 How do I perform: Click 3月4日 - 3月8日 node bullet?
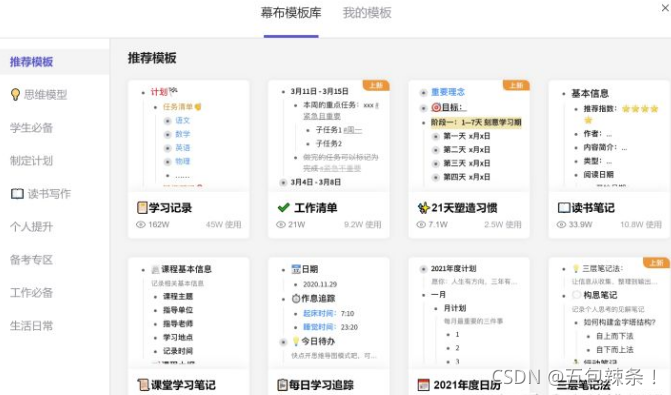[x=283, y=183]
